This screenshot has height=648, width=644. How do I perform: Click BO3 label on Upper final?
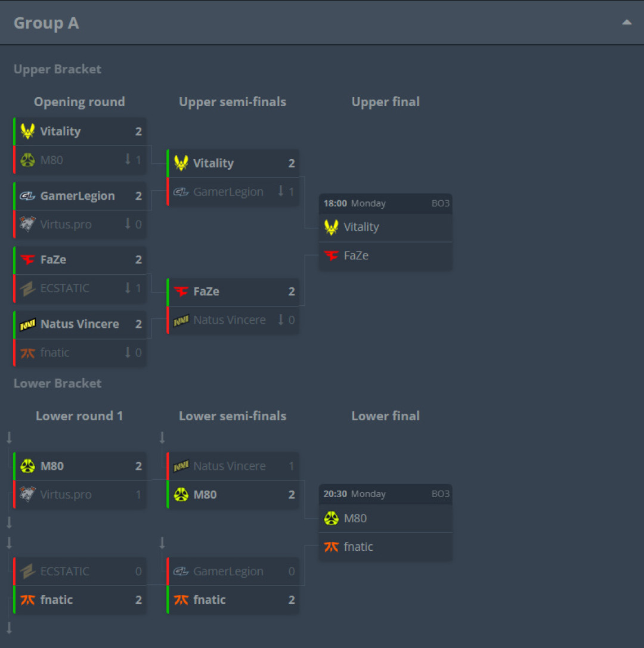coord(440,203)
